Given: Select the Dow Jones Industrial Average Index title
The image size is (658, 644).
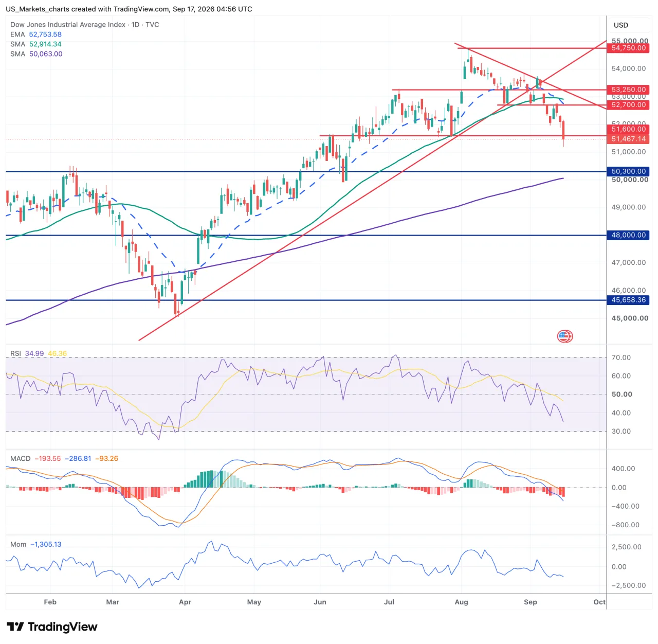Looking at the screenshot, I should coord(85,25).
